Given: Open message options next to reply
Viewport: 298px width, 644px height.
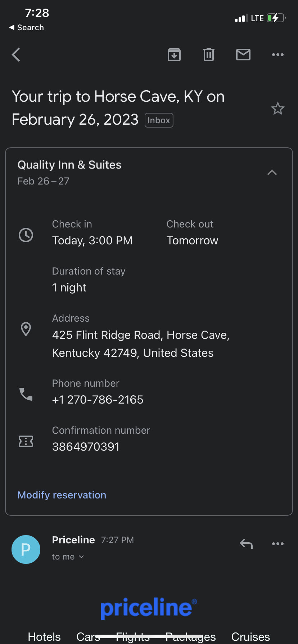Looking at the screenshot, I should point(277,544).
